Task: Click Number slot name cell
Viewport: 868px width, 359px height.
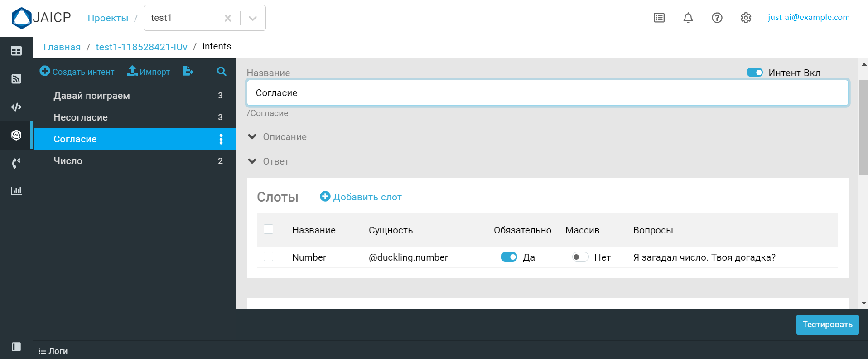Action: [x=309, y=257]
